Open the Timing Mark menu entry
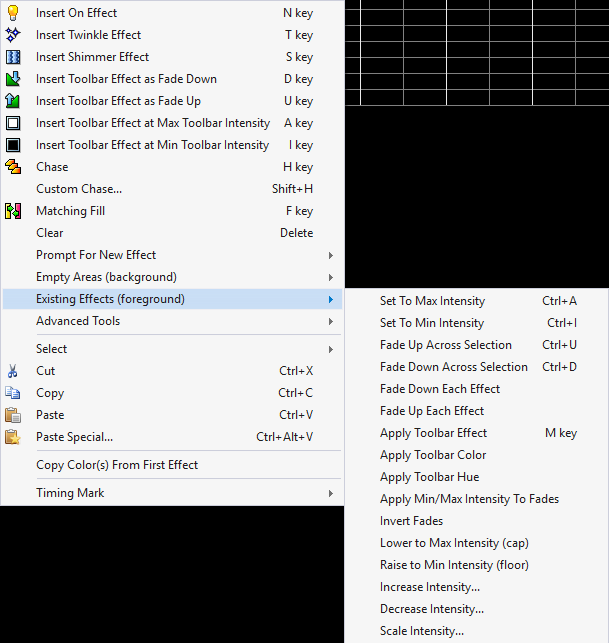 point(172,493)
